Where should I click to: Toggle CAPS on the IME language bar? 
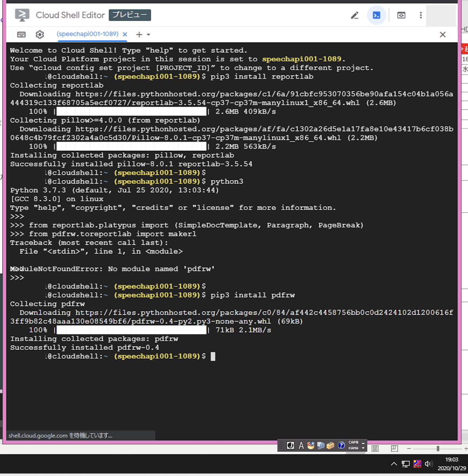click(353, 443)
